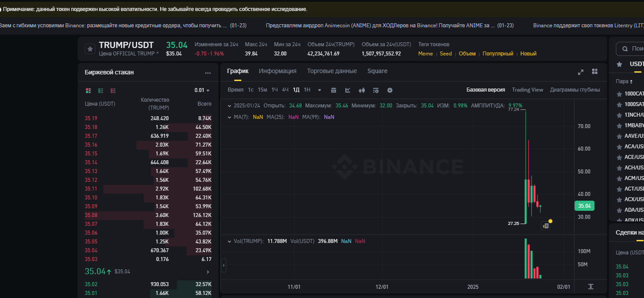This screenshot has height=298, width=644.
Task: Collapse the 2025/01/24 OHLC info row
Action: (x=229, y=106)
